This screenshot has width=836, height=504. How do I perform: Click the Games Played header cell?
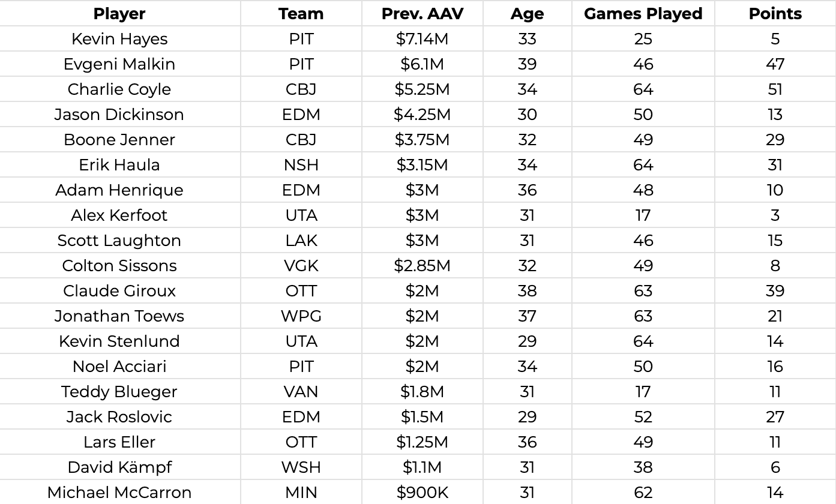[643, 14]
